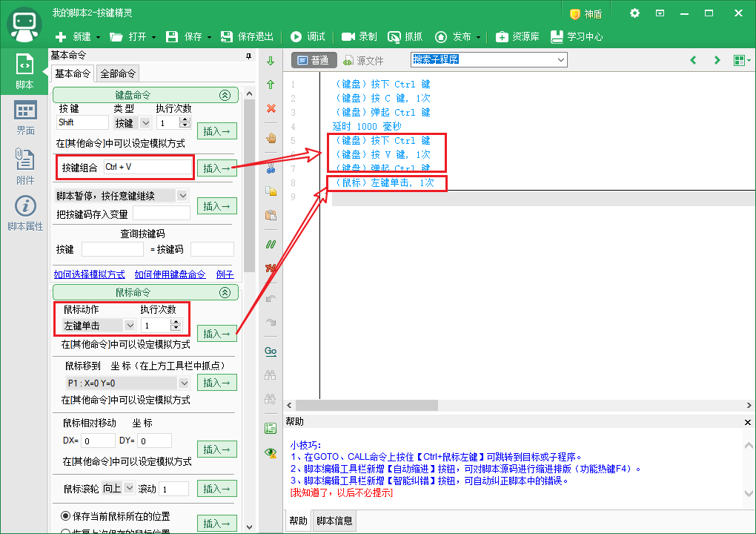Click 插入 button next to 按键组合
Viewport: 756px width, 534px height.
[216, 168]
